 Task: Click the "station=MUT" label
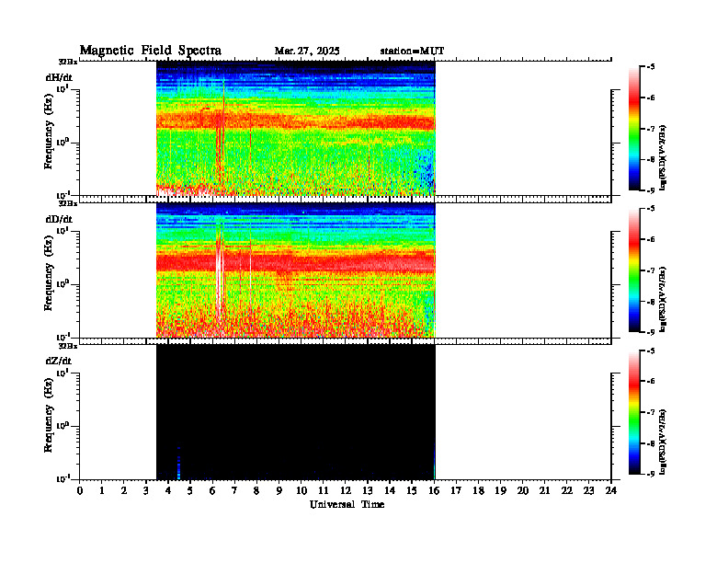(x=412, y=52)
